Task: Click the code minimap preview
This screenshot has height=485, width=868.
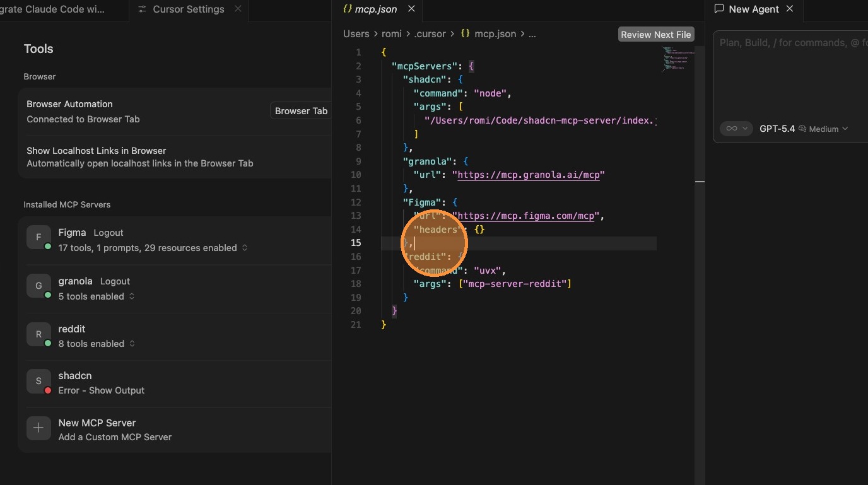Action: (x=677, y=58)
